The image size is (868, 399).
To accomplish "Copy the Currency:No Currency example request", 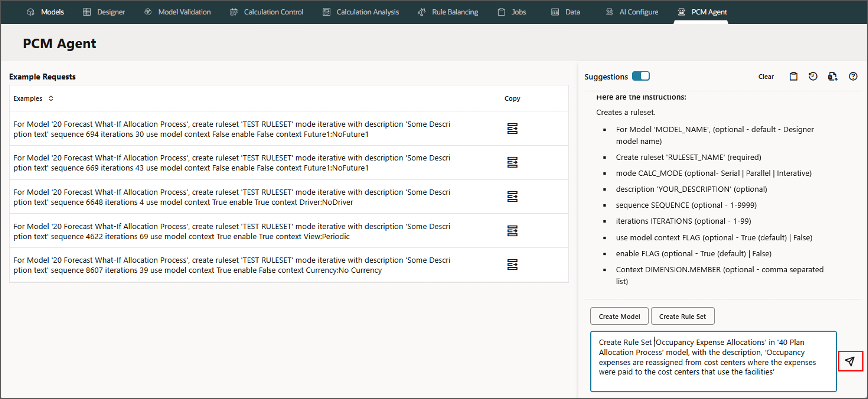I will [x=512, y=264].
